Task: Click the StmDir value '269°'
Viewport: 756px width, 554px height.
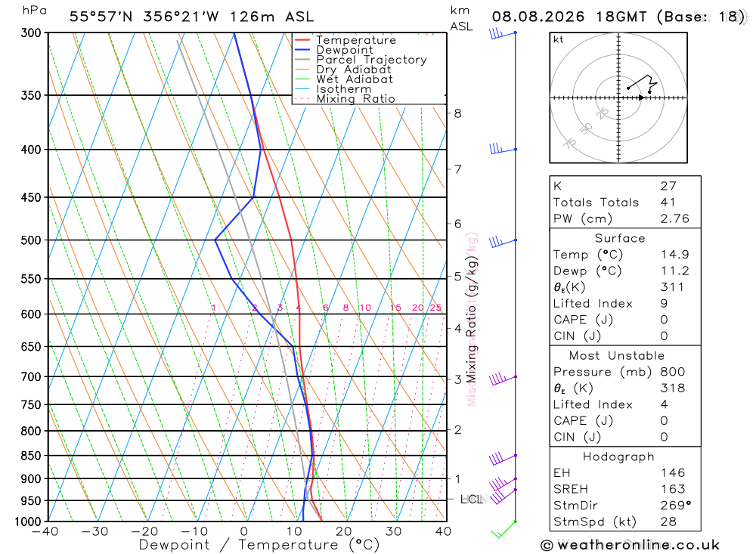Action: [676, 506]
